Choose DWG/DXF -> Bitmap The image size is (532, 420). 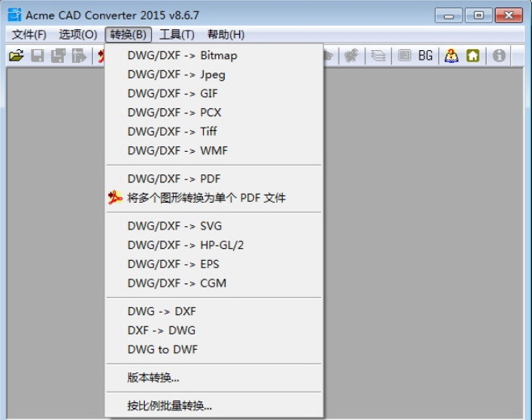click(213, 55)
